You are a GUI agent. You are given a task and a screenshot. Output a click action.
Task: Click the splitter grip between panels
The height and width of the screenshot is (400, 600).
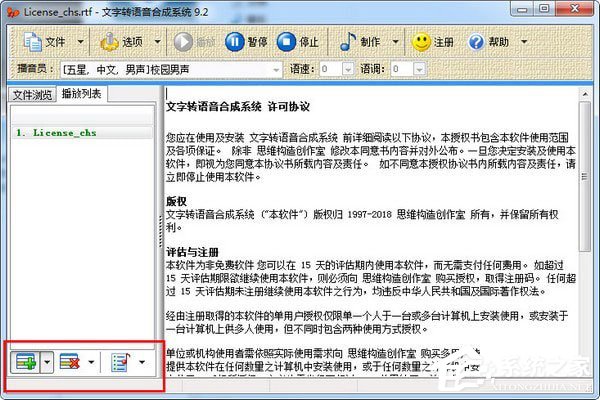tap(161, 231)
